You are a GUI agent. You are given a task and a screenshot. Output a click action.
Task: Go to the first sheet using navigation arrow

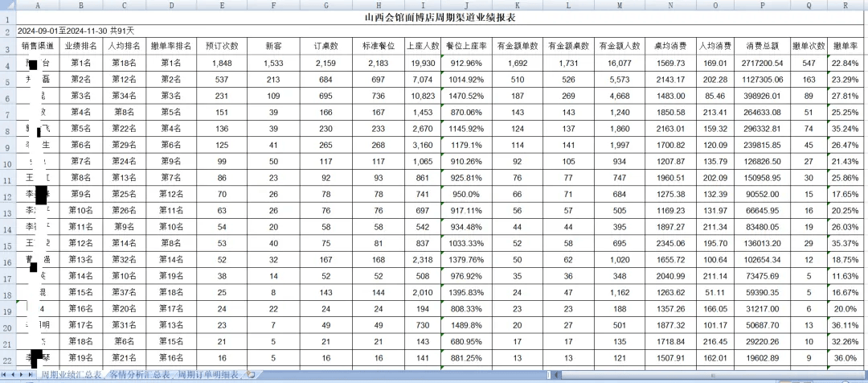5,375
